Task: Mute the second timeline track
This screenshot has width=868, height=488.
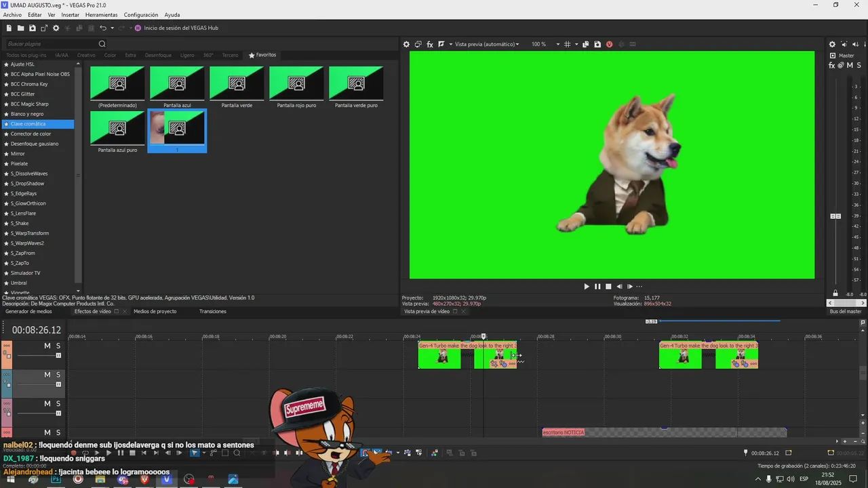Action: [47, 375]
